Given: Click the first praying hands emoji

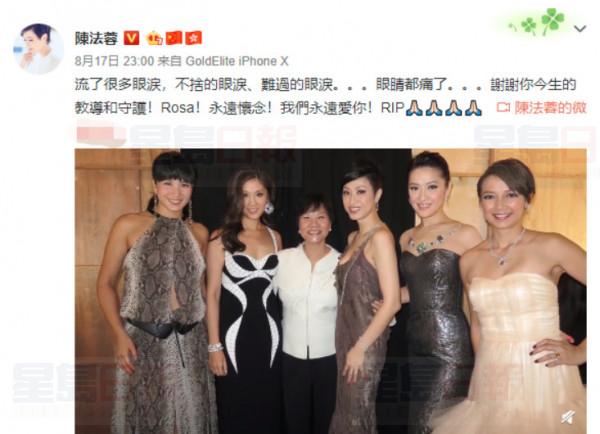Looking at the screenshot, I should (414, 108).
